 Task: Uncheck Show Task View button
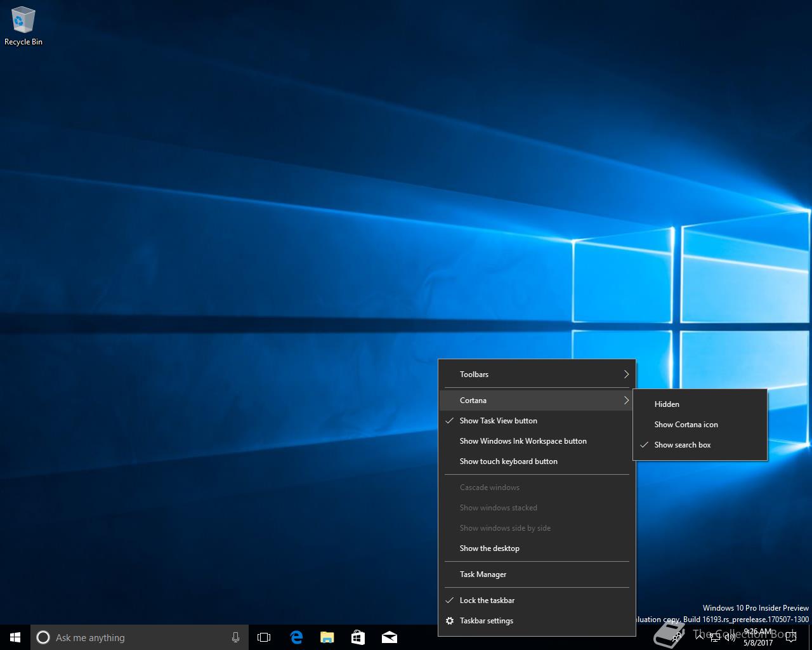coord(498,421)
